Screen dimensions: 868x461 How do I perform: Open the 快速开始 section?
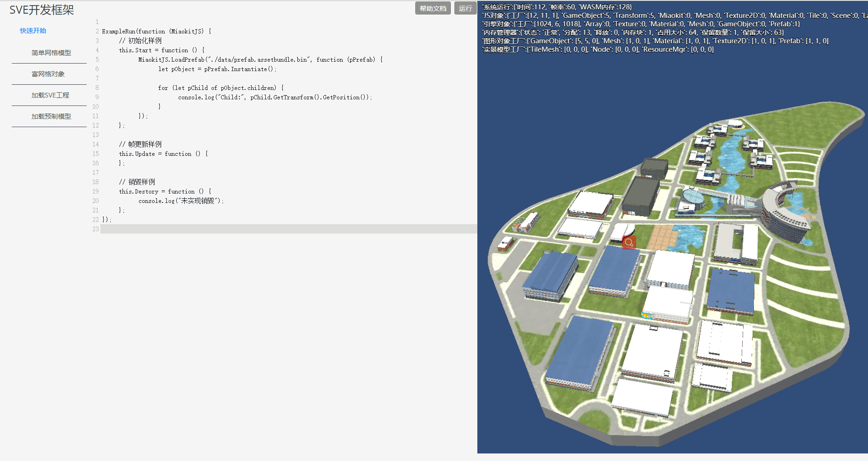point(33,31)
